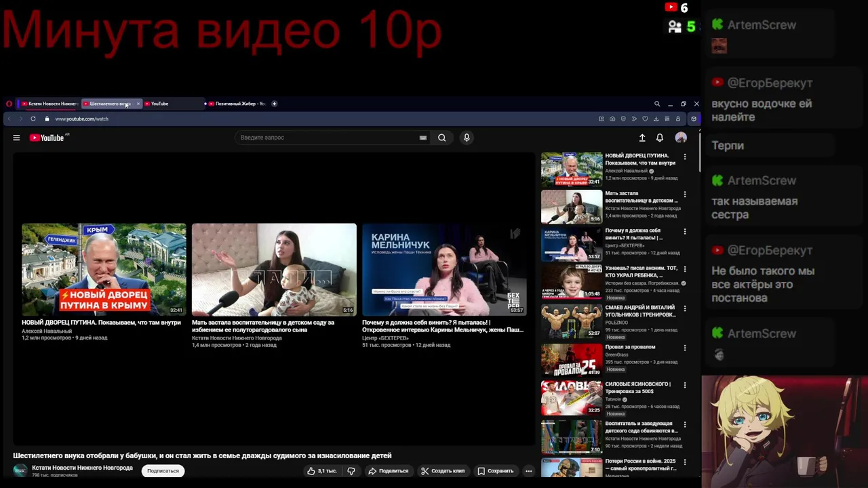Dislike the video with thumbs down

coord(351,471)
